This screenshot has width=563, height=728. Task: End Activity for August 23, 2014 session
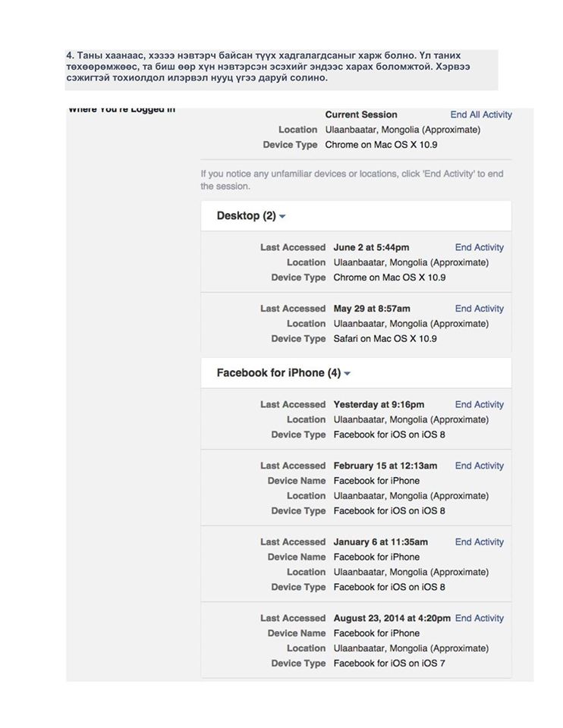(479, 618)
